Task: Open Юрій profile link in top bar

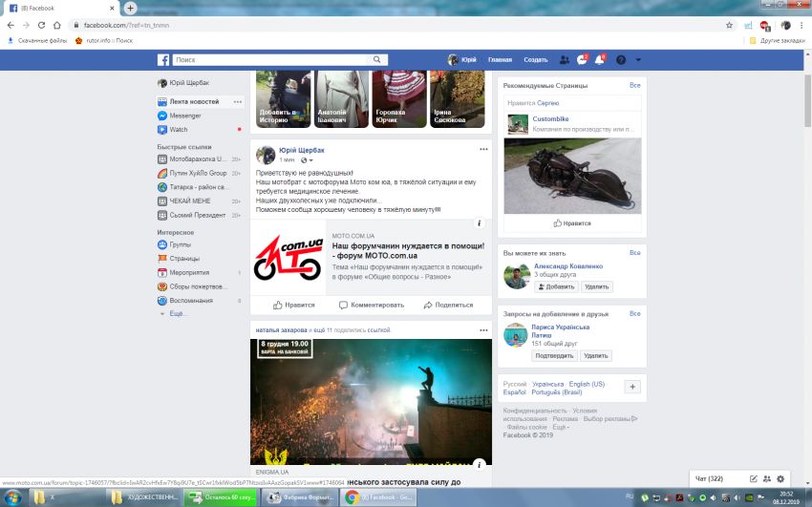Action: pyautogui.click(x=462, y=60)
